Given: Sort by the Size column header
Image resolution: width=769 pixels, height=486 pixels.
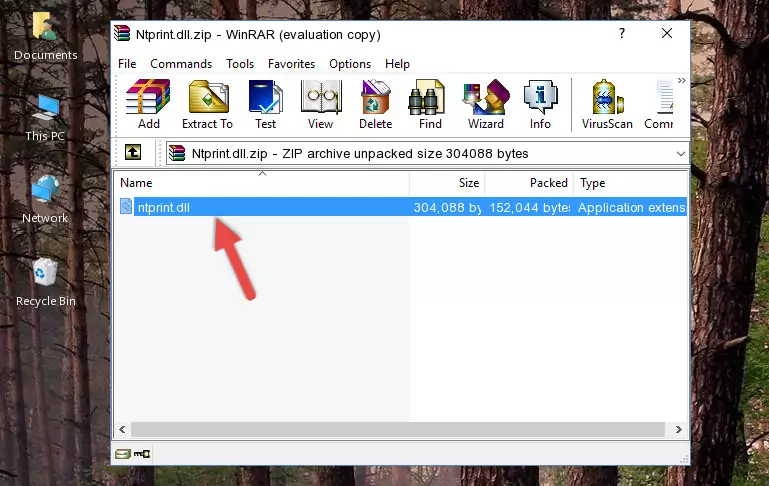Looking at the screenshot, I should (447, 183).
